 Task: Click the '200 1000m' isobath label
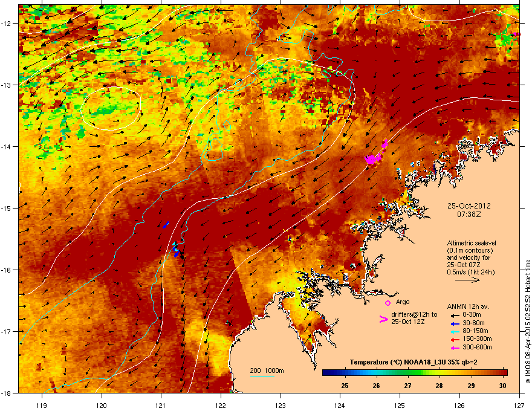click(x=267, y=371)
